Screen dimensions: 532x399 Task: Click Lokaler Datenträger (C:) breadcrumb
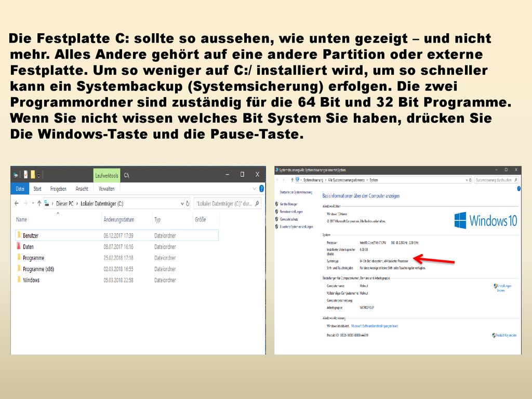coord(102,204)
